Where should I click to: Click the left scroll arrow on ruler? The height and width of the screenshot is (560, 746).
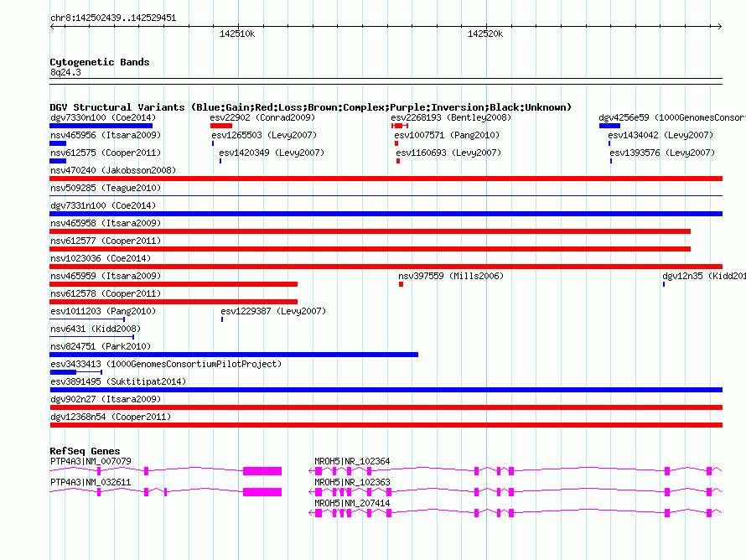point(52,27)
